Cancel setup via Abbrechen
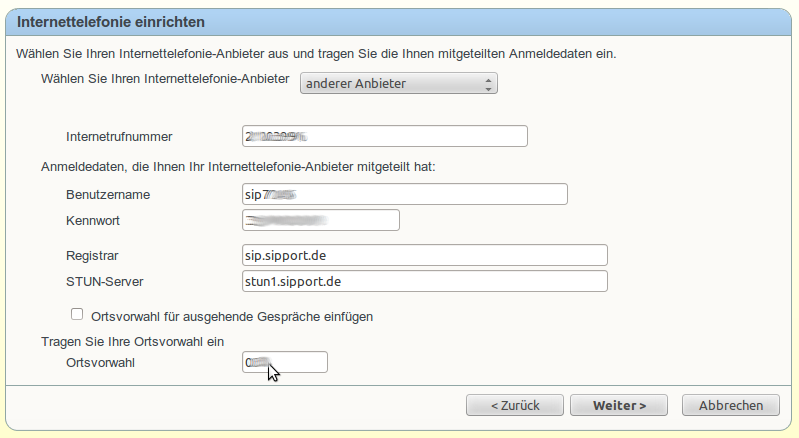 point(730,405)
